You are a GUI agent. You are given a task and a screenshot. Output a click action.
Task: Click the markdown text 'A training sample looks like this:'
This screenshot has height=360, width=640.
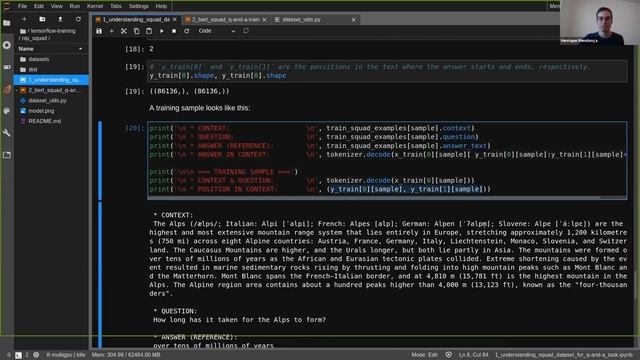coord(200,108)
